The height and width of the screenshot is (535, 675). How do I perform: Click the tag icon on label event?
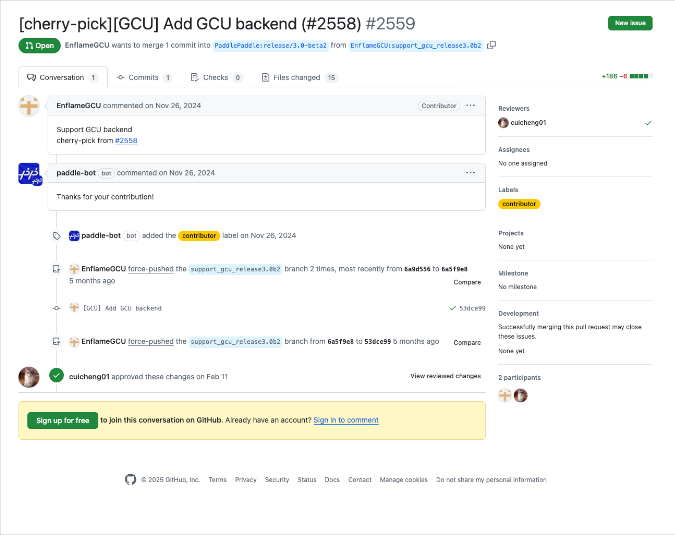tap(56, 236)
